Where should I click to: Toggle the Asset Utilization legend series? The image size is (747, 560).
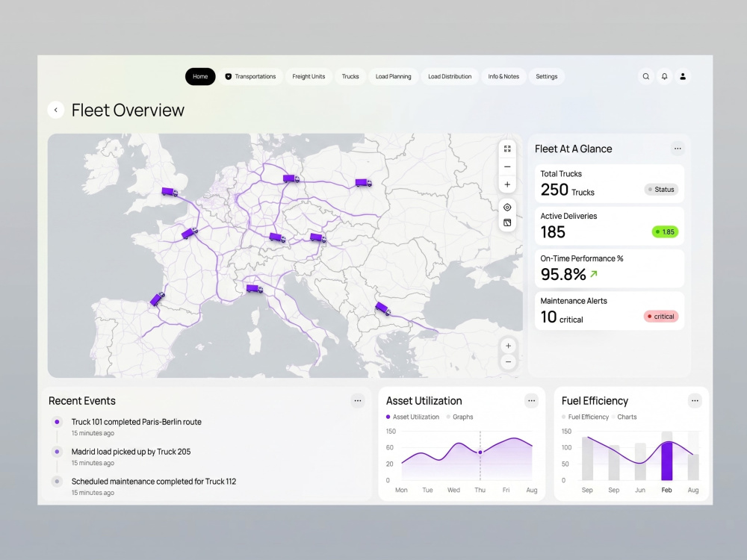412,417
